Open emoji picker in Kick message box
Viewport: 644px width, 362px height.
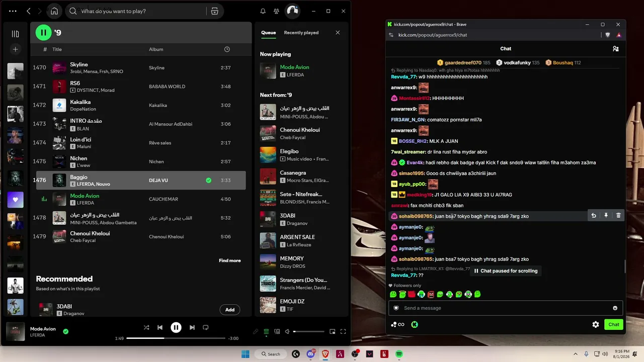coord(615,308)
